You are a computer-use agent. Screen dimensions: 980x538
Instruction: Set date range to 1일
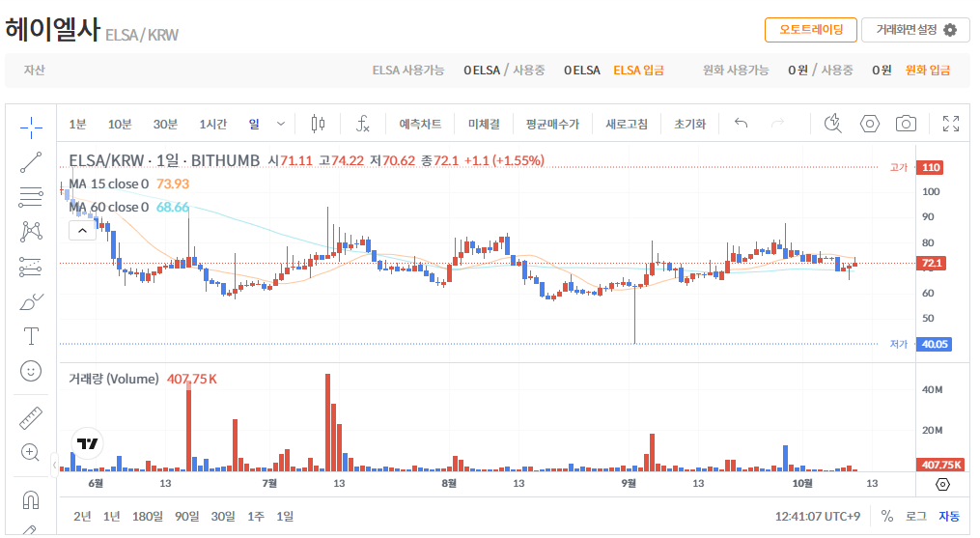point(285,516)
